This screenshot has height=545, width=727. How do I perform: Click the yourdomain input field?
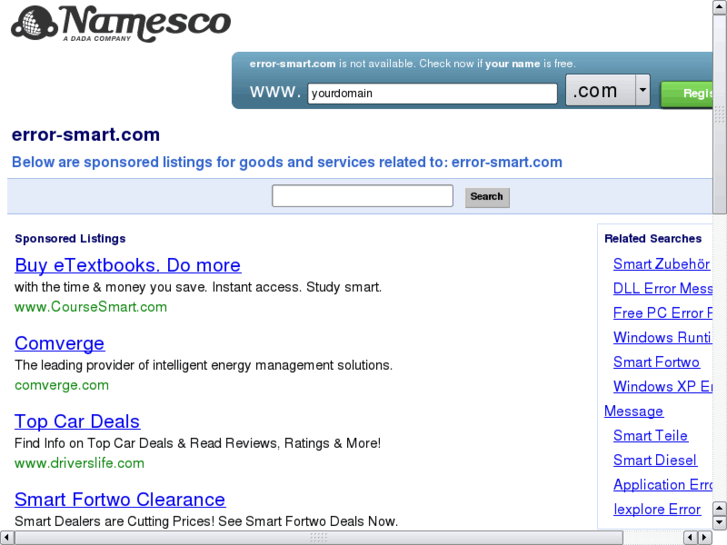pos(432,93)
